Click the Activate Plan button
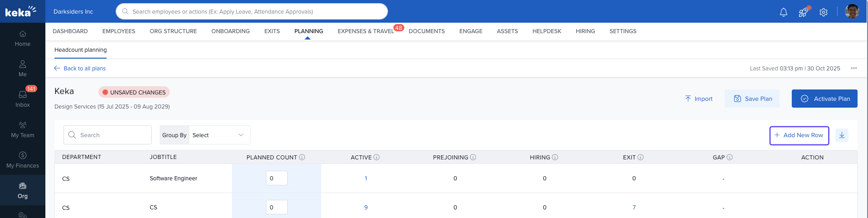The image size is (868, 218). [x=824, y=99]
